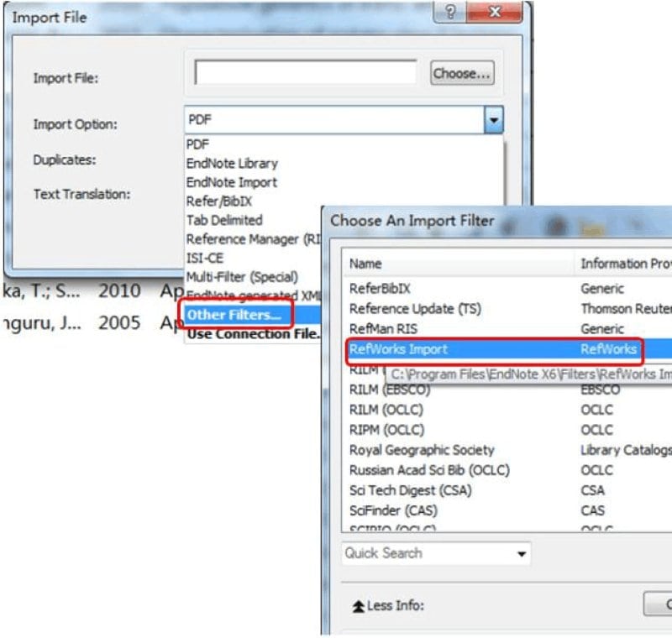
Task: Collapse details with Less Info arrow
Action: [359, 606]
